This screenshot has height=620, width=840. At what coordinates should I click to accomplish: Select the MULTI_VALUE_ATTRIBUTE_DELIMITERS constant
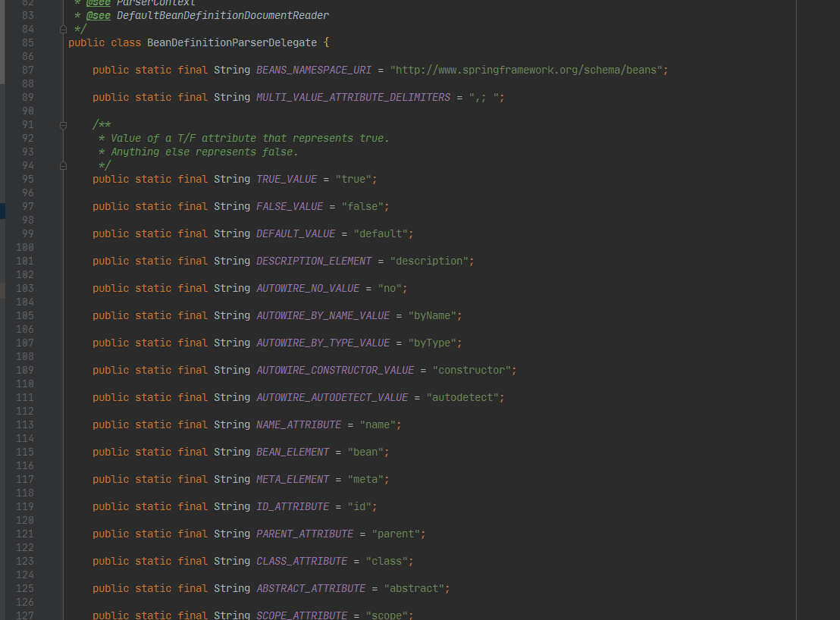click(353, 98)
